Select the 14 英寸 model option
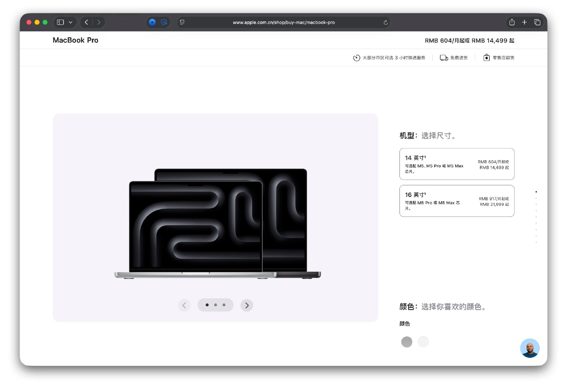This screenshot has height=392, width=567. 457,164
